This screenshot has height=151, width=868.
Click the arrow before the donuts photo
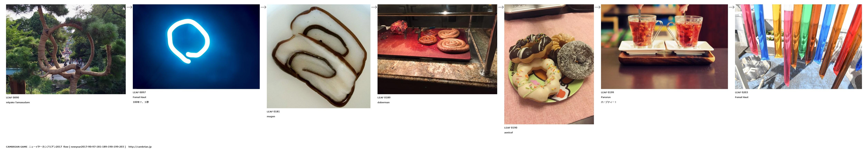(501, 7)
